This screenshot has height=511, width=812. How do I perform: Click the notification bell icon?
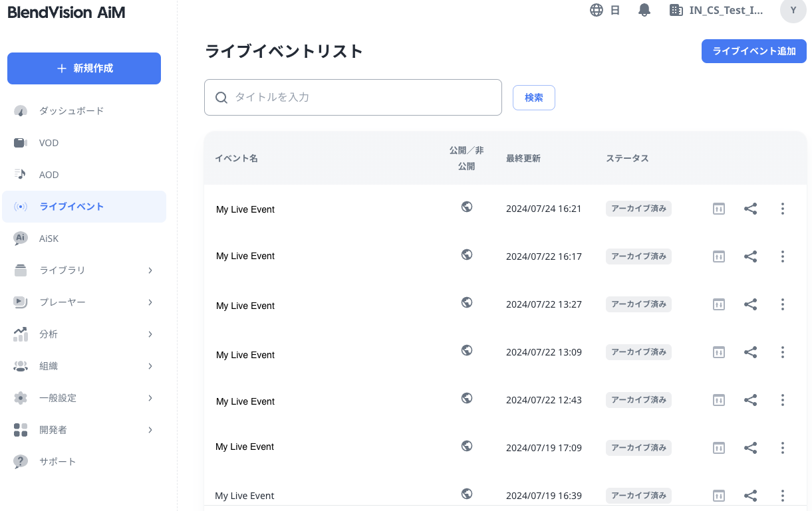[644, 10]
